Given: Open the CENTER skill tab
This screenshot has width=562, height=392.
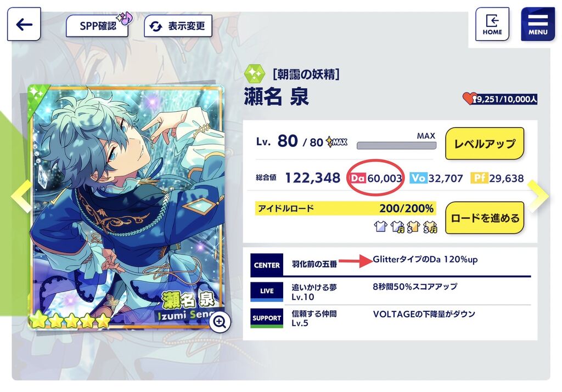Looking at the screenshot, I should pyautogui.click(x=267, y=265).
